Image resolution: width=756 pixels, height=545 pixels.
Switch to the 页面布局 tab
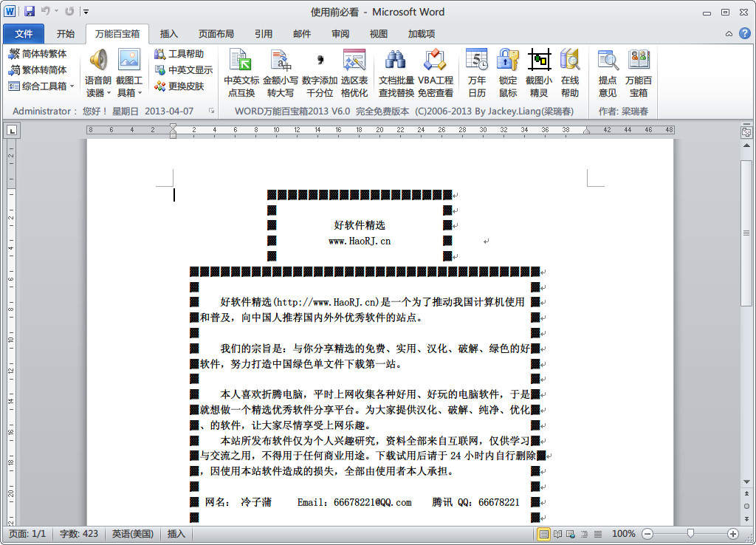[216, 34]
